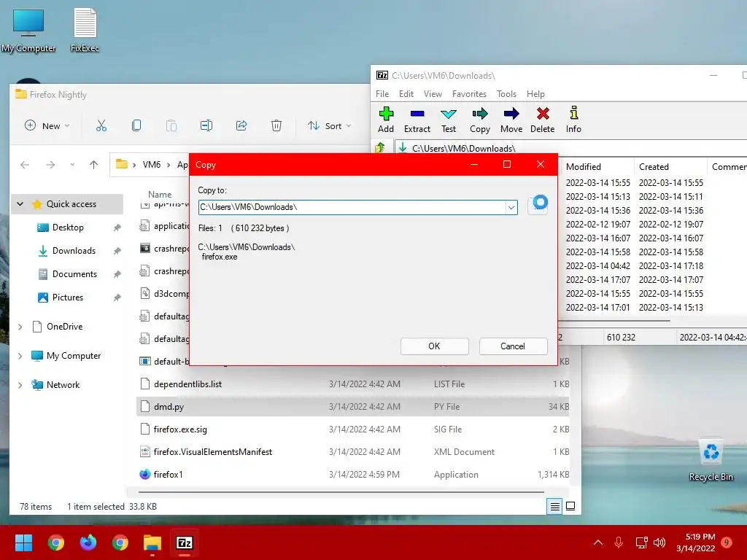Open the Favorites menu in 7-Zip
The image size is (747, 560).
tap(469, 94)
